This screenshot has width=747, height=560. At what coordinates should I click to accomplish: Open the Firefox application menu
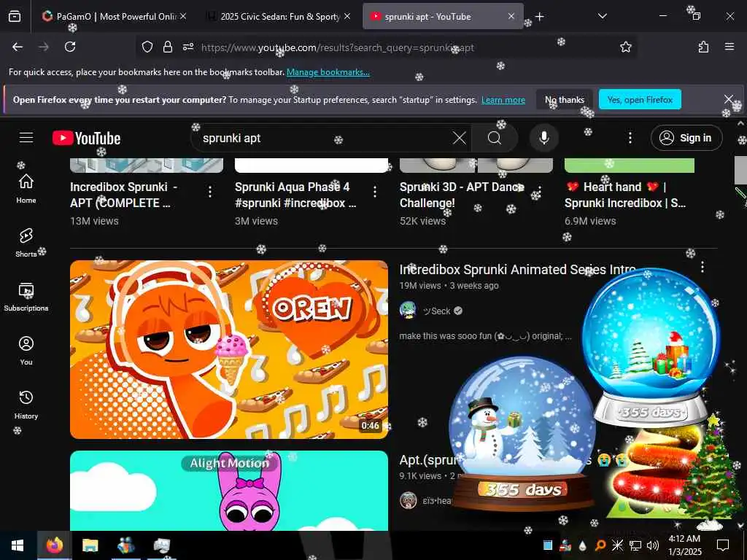[x=729, y=47]
